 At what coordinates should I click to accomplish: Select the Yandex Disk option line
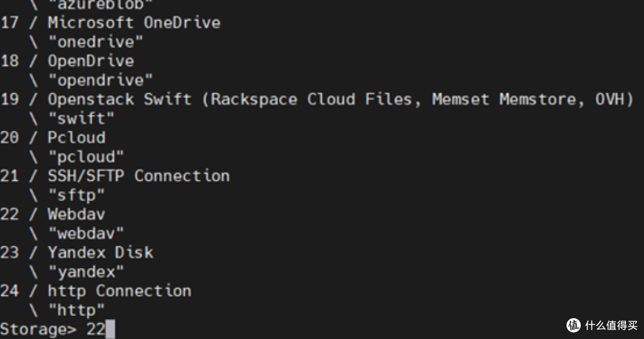pos(100,253)
